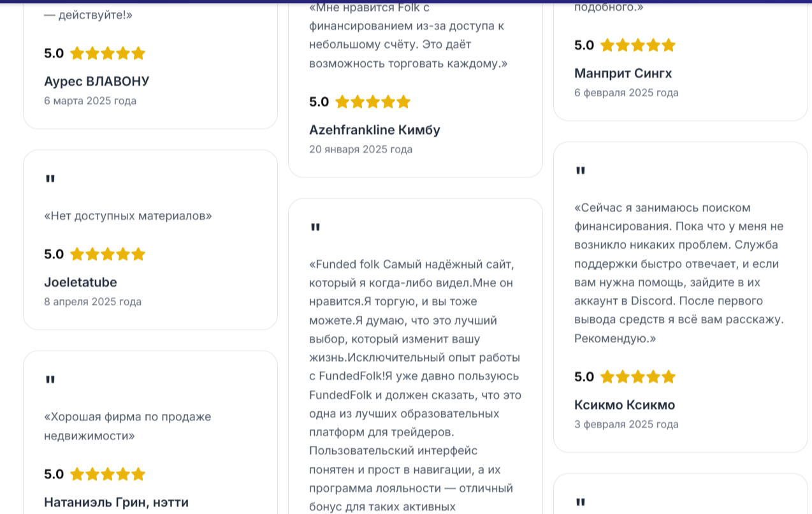Click the «Нет доступных материалов» review text
This screenshot has height=514, width=812.
pos(127,216)
